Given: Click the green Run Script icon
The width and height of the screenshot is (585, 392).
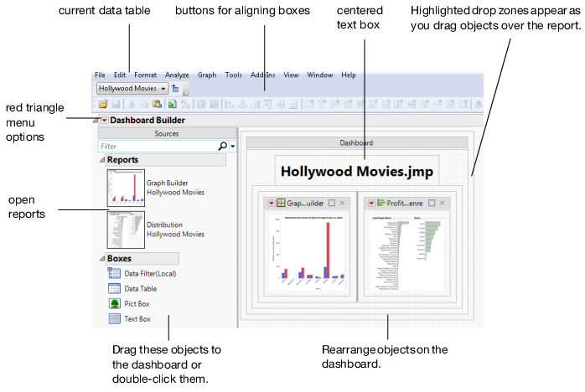Looking at the screenshot, I should [172, 104].
